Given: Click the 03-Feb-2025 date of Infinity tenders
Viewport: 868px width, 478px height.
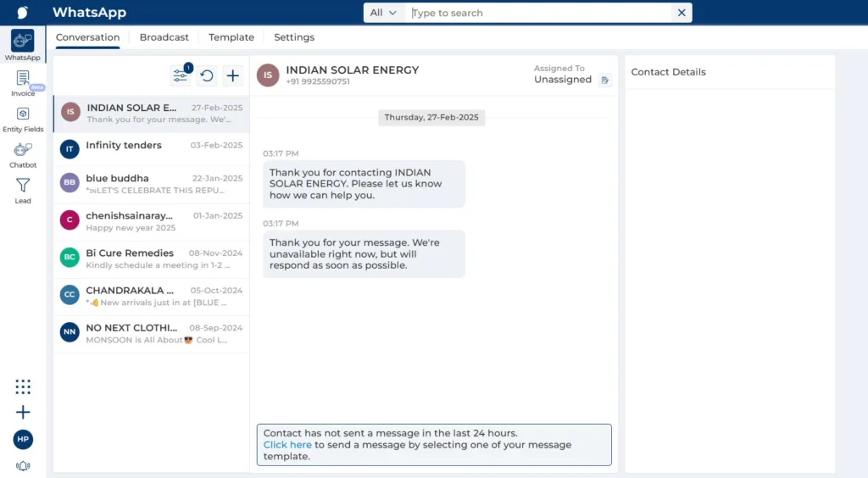Looking at the screenshot, I should pyautogui.click(x=216, y=146).
